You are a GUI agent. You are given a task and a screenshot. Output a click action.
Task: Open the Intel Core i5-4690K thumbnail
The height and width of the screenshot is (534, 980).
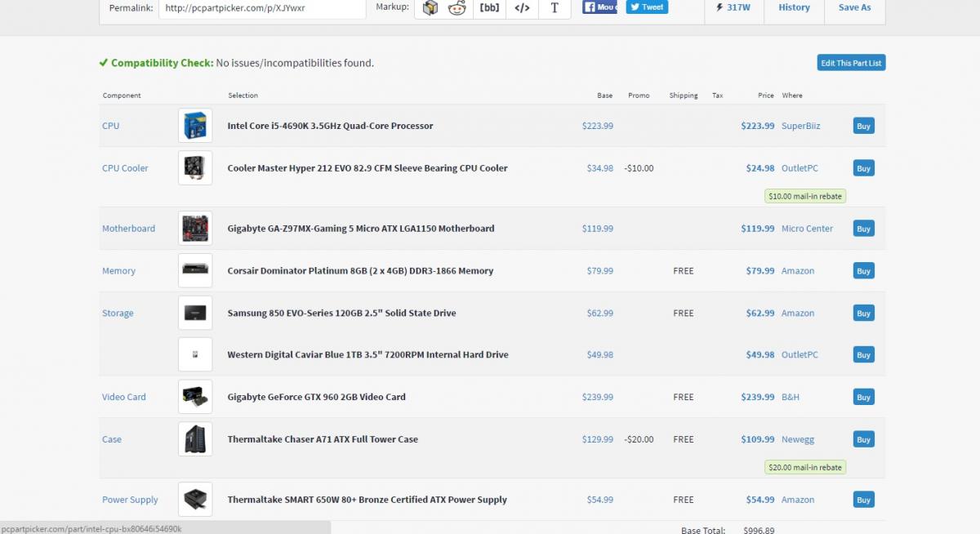[x=195, y=126]
